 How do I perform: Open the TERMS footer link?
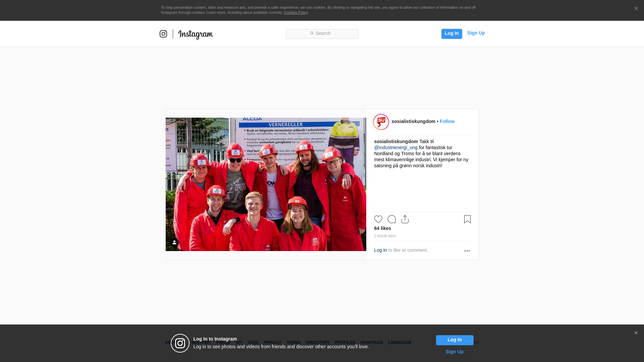pos(293,343)
